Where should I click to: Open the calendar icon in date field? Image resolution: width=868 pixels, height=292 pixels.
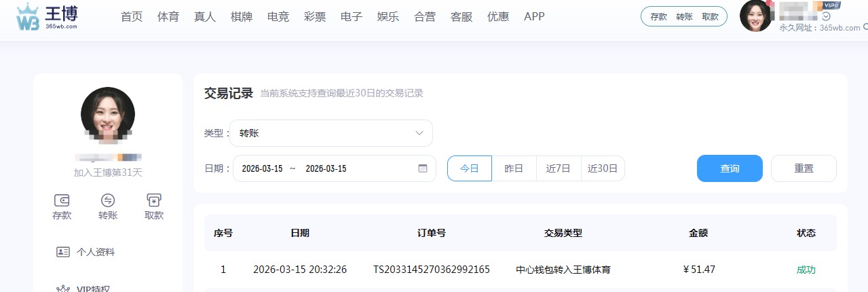point(423,168)
